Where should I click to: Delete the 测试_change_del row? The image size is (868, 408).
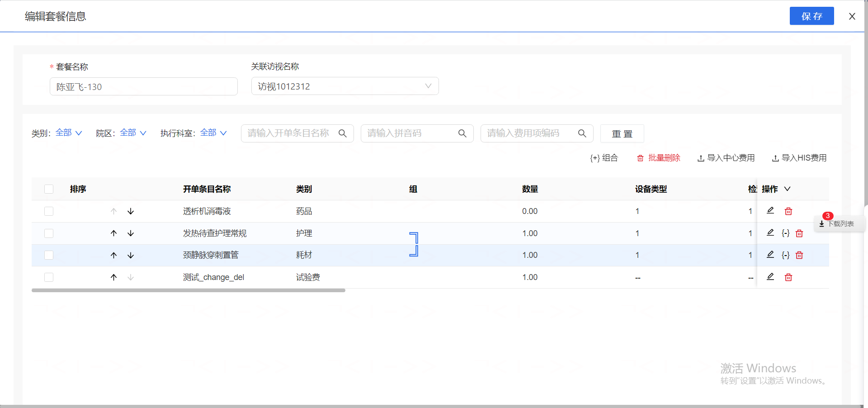coord(788,277)
